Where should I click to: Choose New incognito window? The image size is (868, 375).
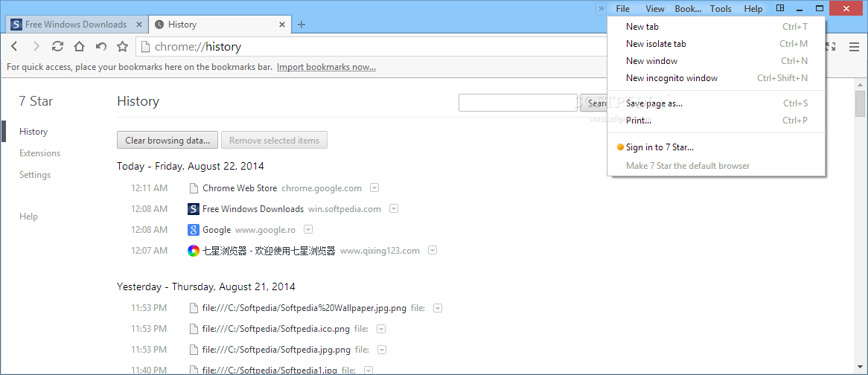pyautogui.click(x=716, y=78)
